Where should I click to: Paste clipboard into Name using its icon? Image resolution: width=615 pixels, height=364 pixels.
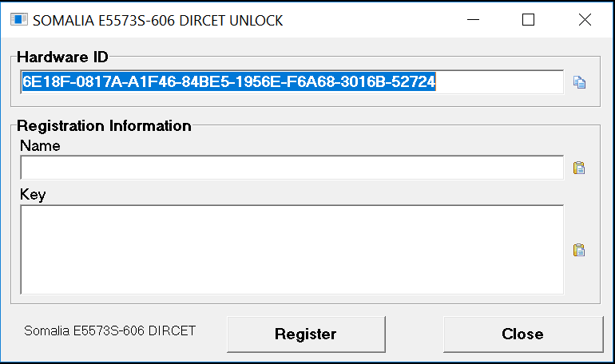pyautogui.click(x=579, y=168)
